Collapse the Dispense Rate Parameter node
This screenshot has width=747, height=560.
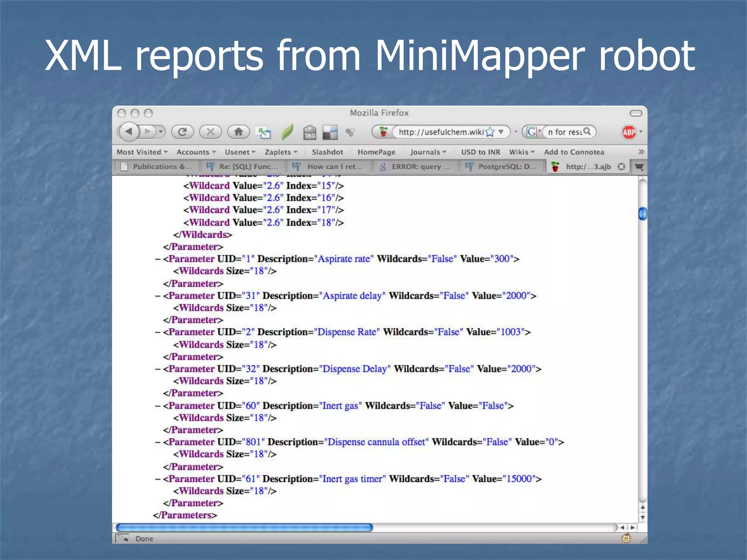point(158,332)
